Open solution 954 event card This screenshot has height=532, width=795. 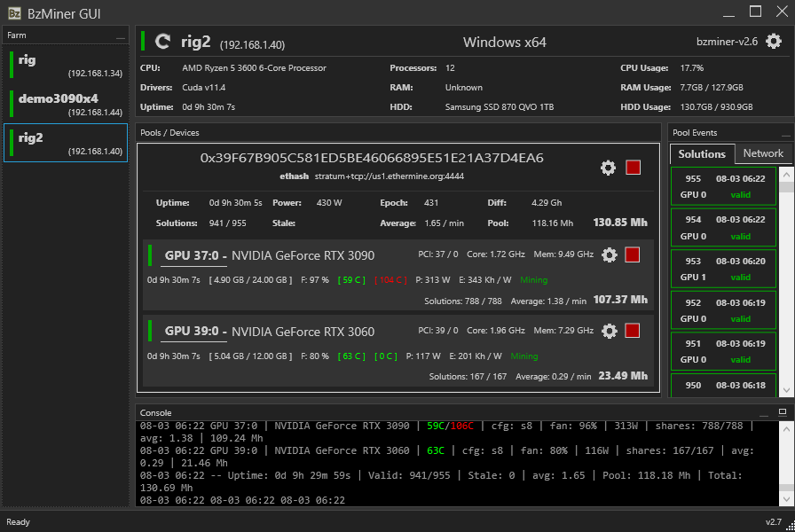(x=723, y=228)
